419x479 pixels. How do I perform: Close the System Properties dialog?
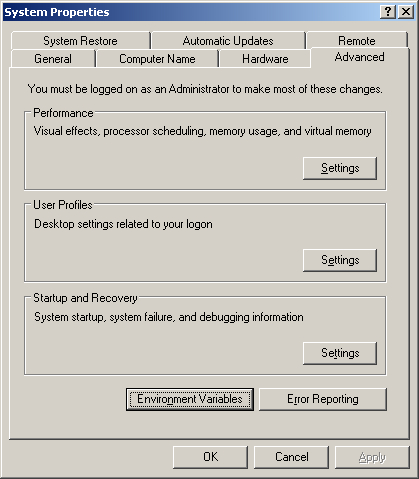click(406, 12)
